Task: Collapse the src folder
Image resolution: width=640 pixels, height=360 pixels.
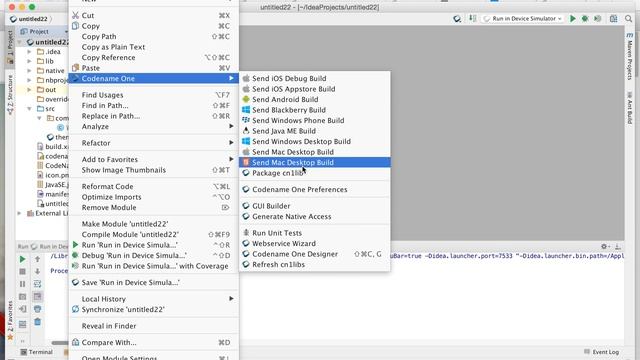Action: tap(29, 109)
